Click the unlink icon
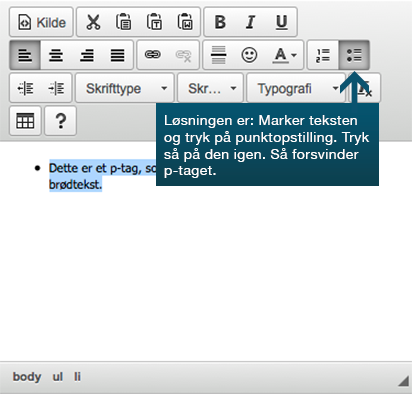The width and height of the screenshot is (412, 394). click(x=183, y=55)
